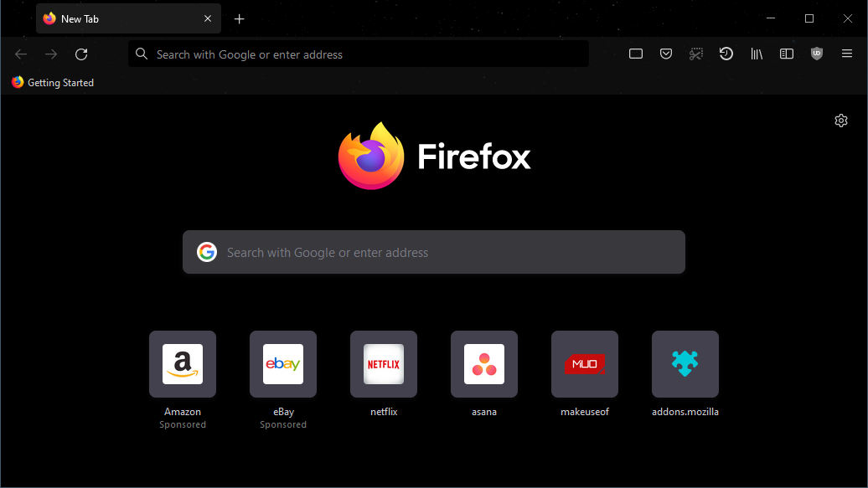Open a new tab with plus button
Image resolution: width=868 pixels, height=488 pixels.
[x=240, y=18]
